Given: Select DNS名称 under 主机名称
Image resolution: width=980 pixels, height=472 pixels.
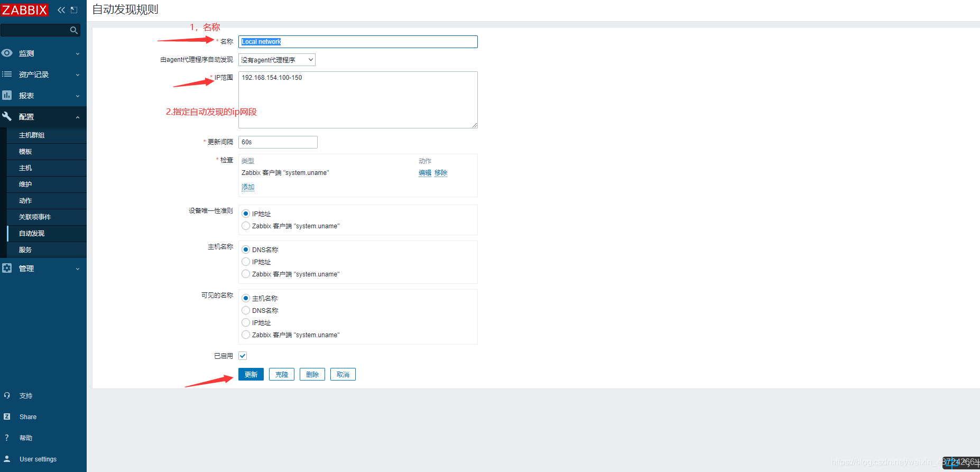Looking at the screenshot, I should pyautogui.click(x=246, y=249).
